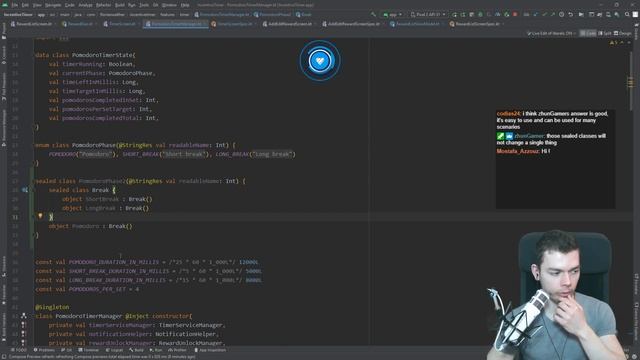
Task: Click the app module in navigation breadcrumb
Action: pyautogui.click(x=41, y=14)
